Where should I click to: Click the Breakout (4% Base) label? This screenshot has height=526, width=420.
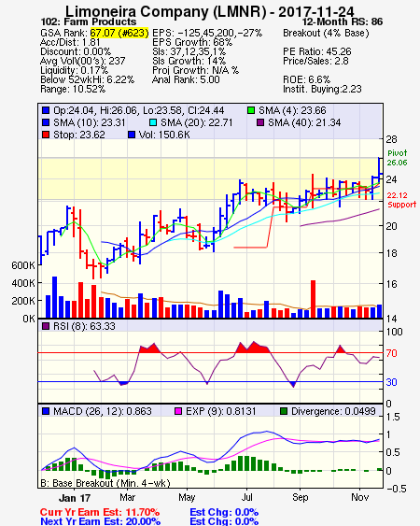[326, 33]
